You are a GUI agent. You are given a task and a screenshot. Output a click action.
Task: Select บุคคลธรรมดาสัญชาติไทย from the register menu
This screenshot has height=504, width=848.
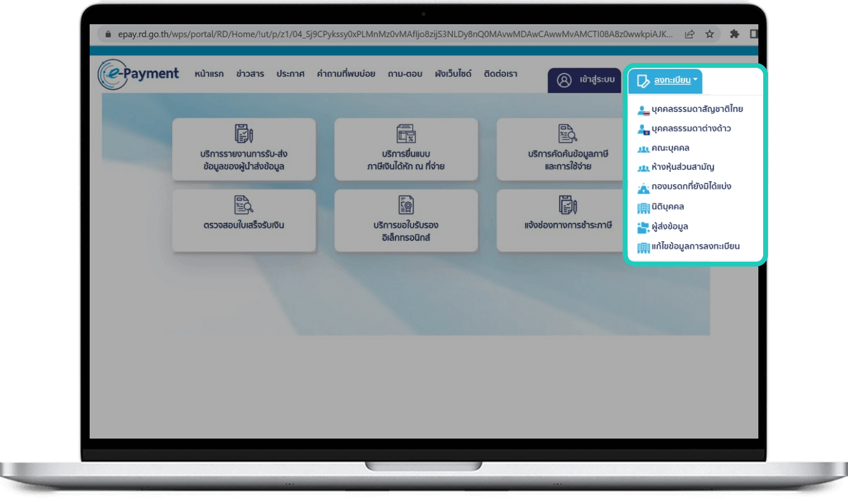697,110
